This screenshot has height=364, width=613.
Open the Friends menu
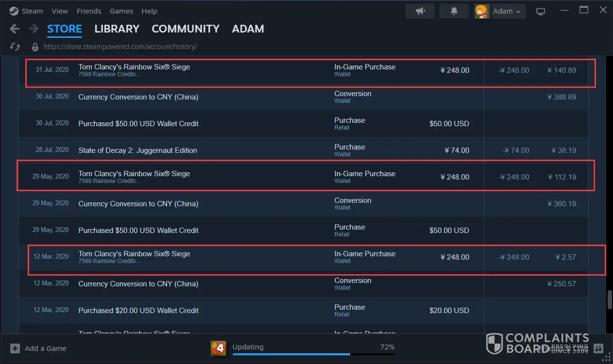(x=89, y=11)
